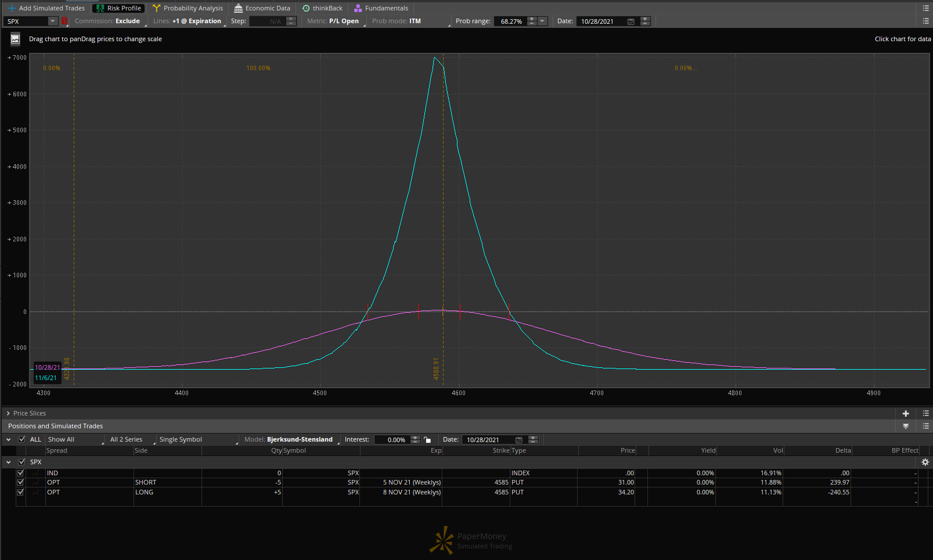Screen dimensions: 933x560
Task: Open calendar icon in positions Date field
Action: coord(519,440)
